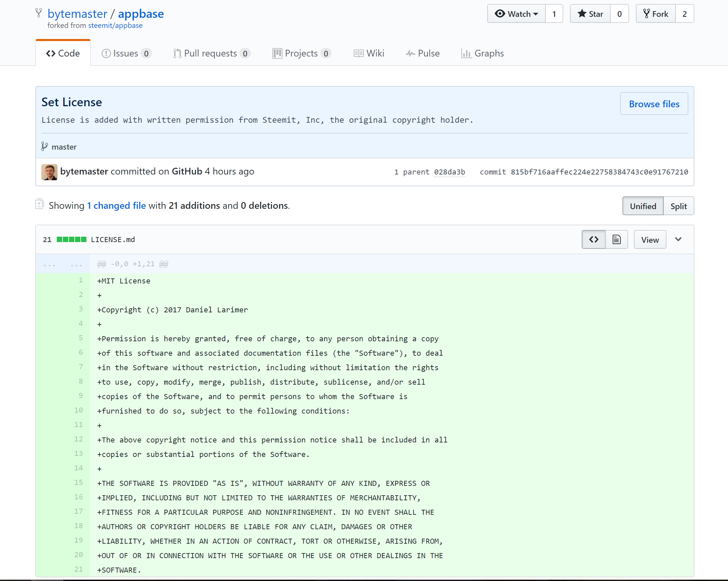Screen dimensions: 728x581
Task: Click the changed-file diff icon beside Showing
Action: pyautogui.click(x=39, y=204)
